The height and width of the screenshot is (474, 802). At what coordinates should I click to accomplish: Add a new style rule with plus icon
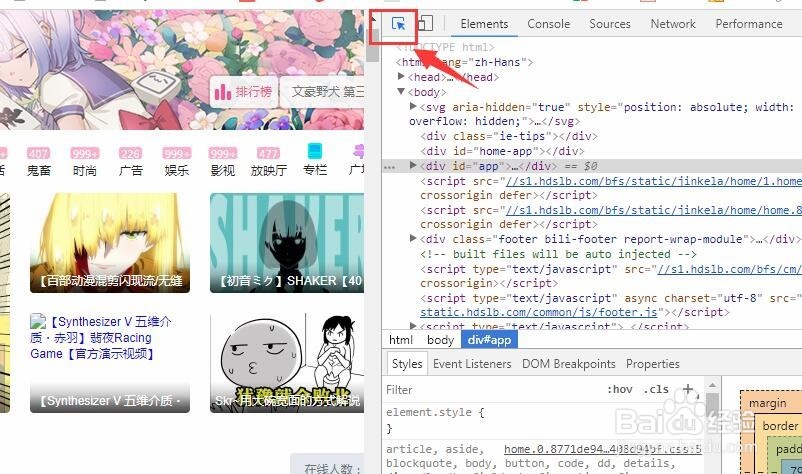pyautogui.click(x=688, y=390)
